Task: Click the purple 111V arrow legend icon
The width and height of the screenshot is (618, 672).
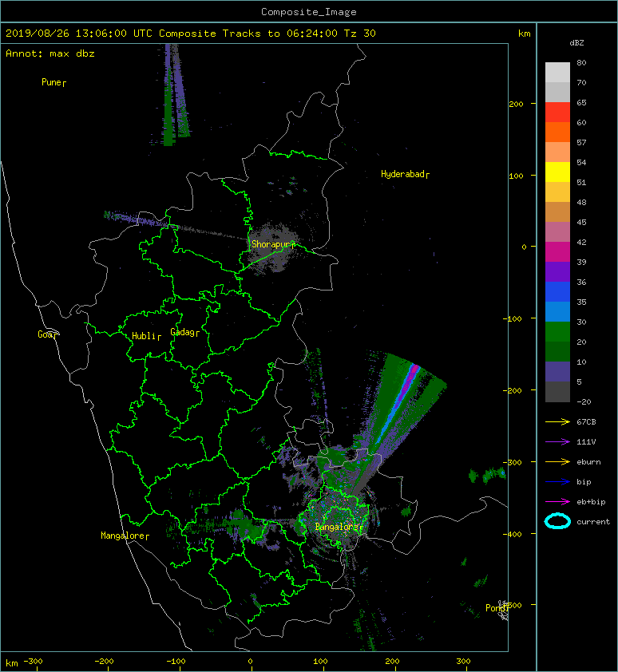Action: 557,442
